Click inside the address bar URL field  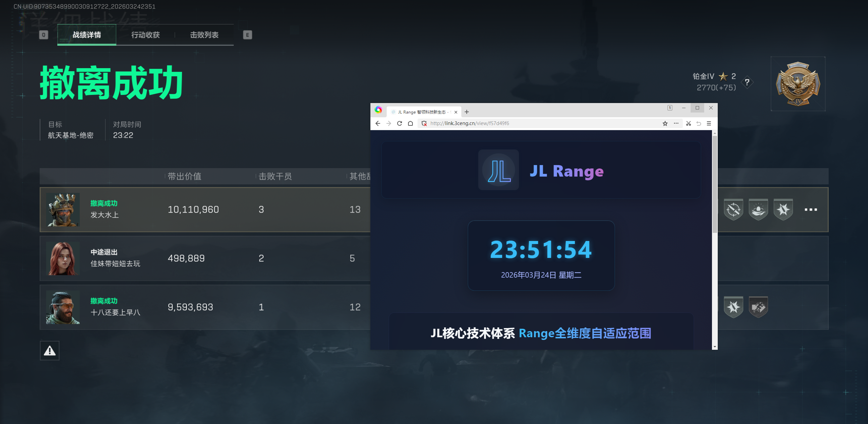click(509, 123)
